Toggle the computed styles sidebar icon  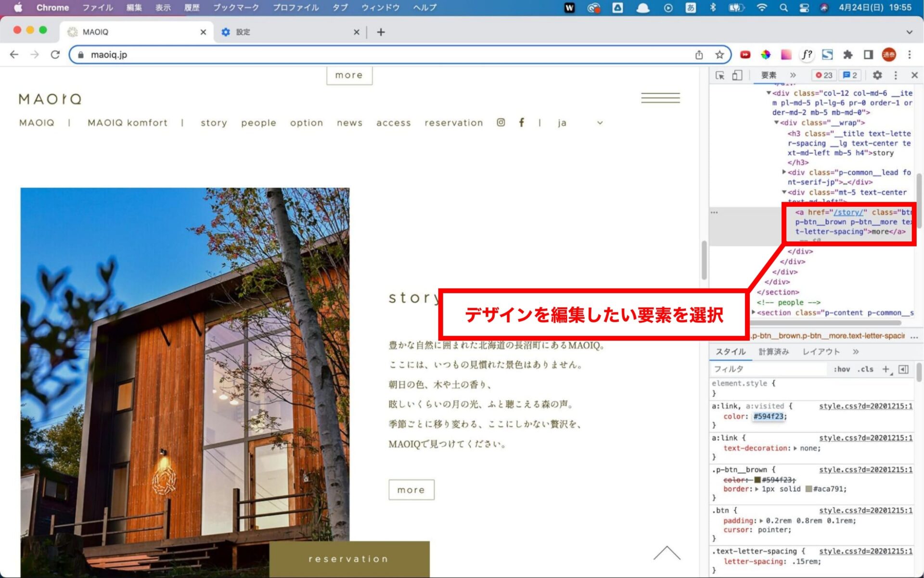click(903, 369)
